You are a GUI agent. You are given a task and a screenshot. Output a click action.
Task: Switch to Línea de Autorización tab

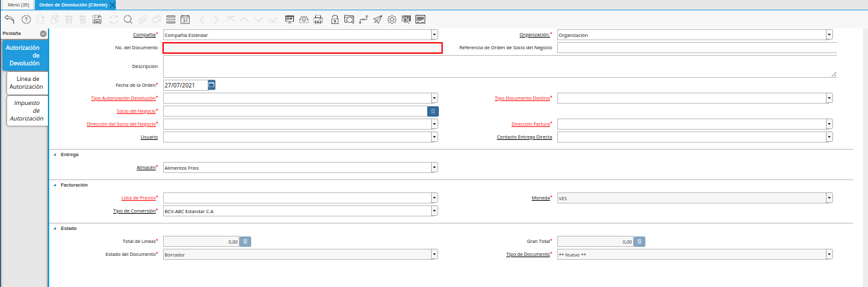point(27,83)
